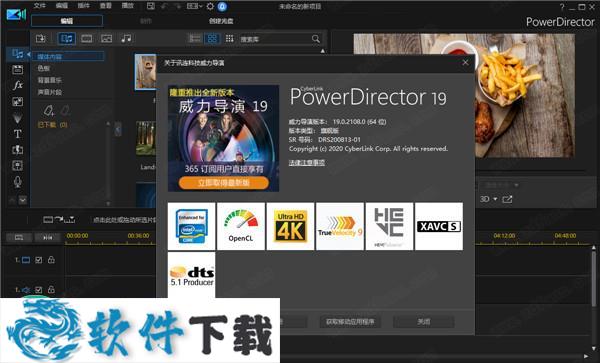
Task: Open the 编辑 menu in menu bar
Action: (62, 6)
